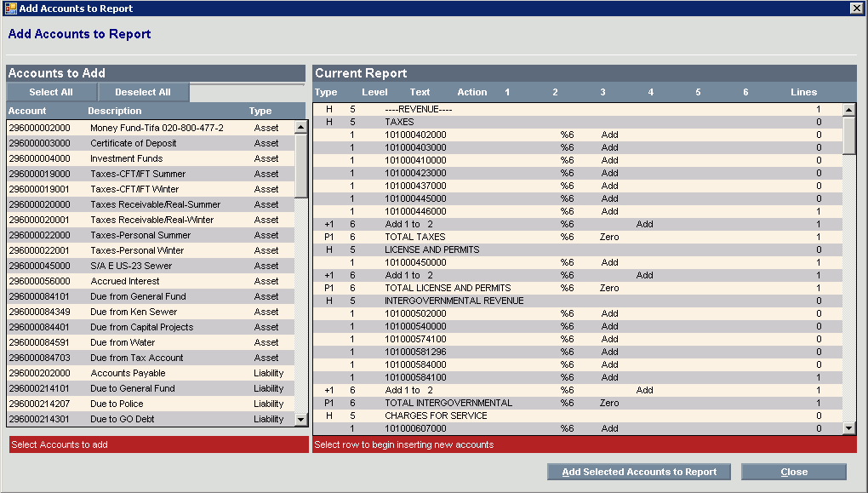This screenshot has width=868, height=493.
Task: Click the application icon in the title bar
Action: point(10,8)
